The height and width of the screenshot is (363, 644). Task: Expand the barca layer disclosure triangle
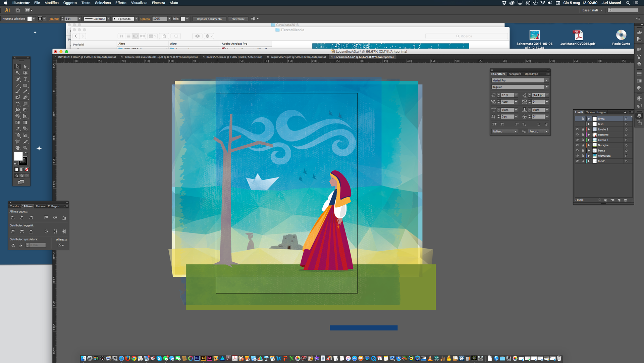(589, 151)
